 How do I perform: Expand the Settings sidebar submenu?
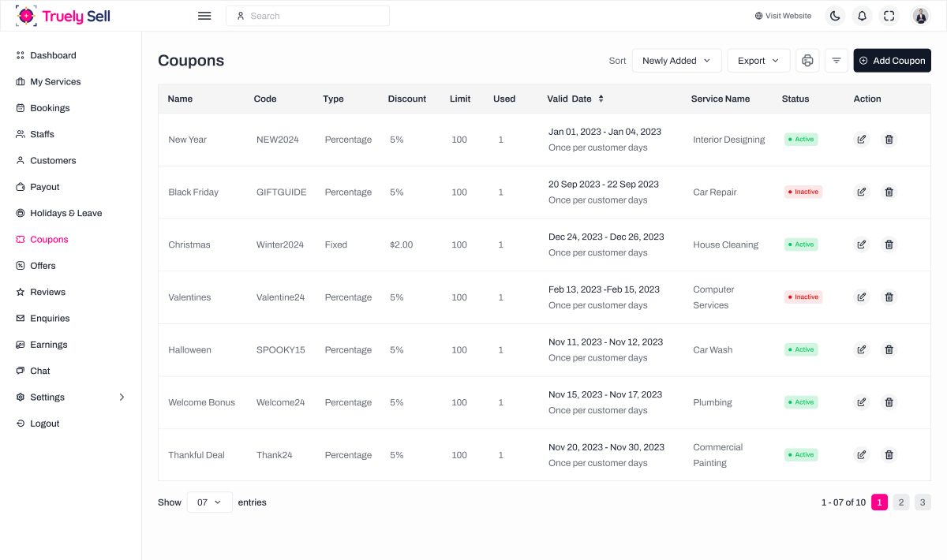pyautogui.click(x=122, y=398)
